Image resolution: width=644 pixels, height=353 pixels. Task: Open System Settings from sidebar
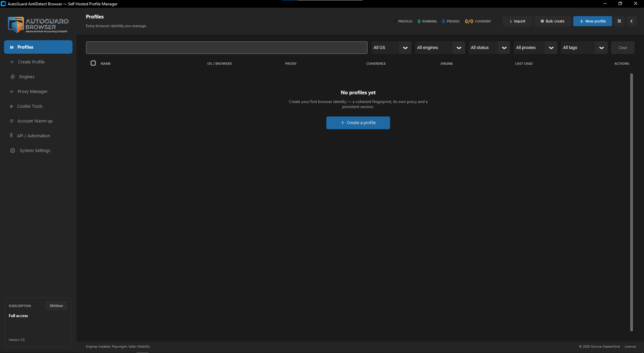point(38,151)
